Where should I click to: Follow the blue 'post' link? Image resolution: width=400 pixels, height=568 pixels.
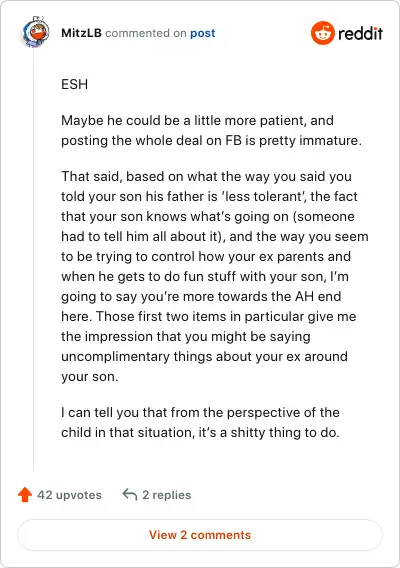[203, 33]
